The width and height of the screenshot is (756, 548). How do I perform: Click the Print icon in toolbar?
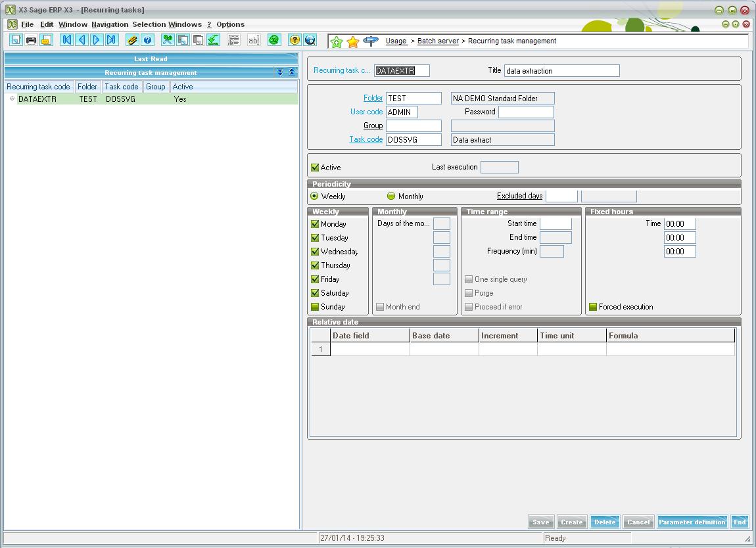32,40
